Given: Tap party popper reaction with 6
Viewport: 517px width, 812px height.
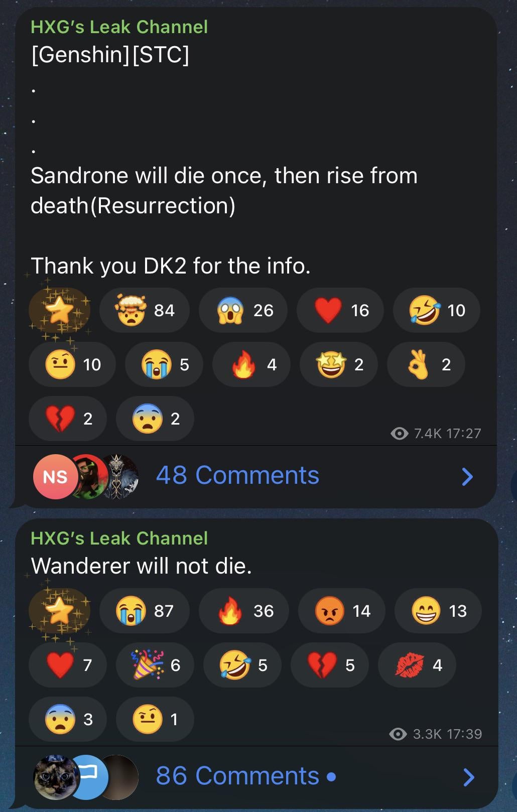Looking at the screenshot, I should [155, 665].
